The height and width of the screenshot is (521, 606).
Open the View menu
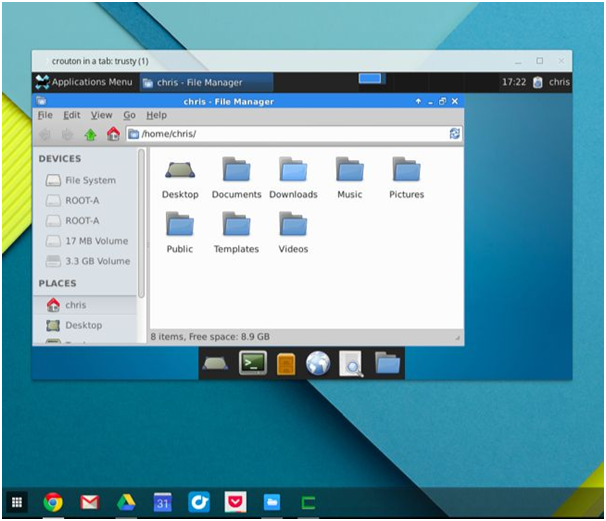[x=101, y=115]
